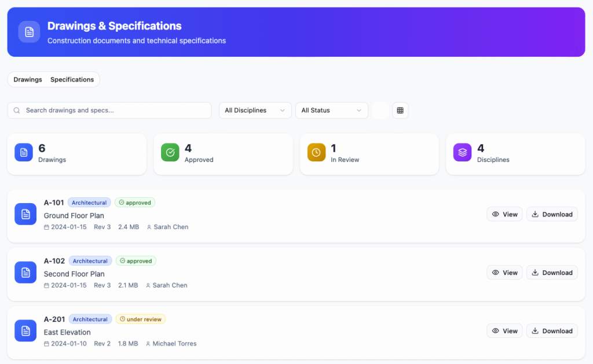The image size is (593, 364).
Task: Click the document icon for A-101
Action: click(x=25, y=214)
